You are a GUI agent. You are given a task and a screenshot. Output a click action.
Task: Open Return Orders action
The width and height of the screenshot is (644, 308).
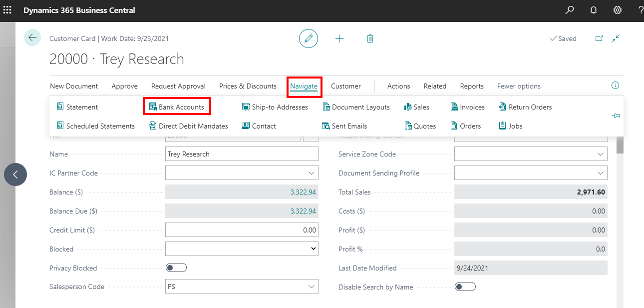point(525,107)
